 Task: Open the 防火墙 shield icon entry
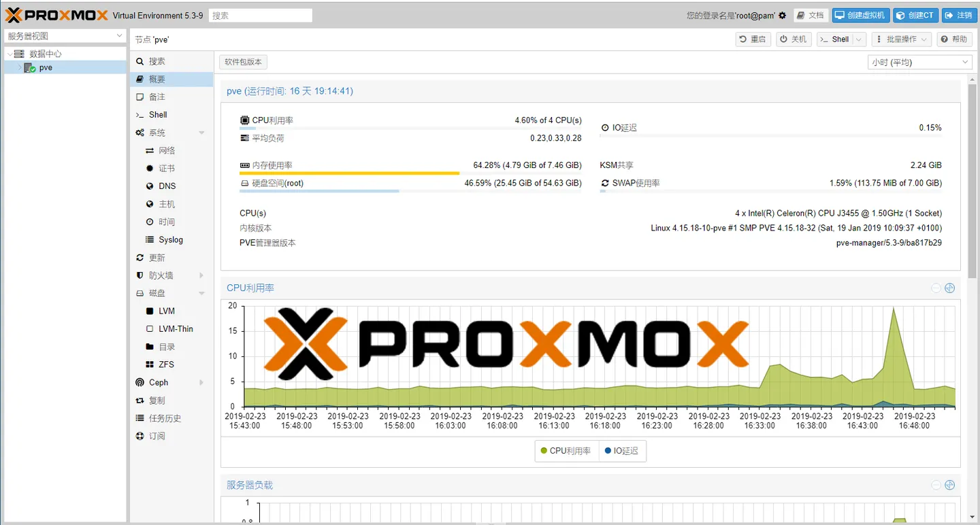pos(140,275)
